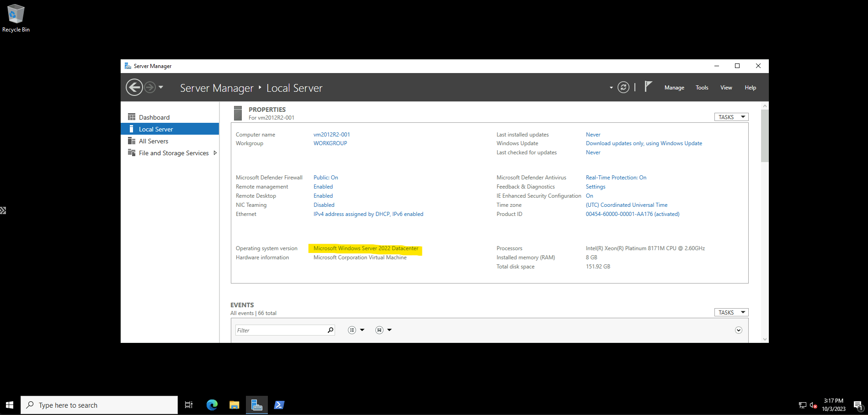Click Microsoft Windows Server 2022 Datacenter text
Screen dimensions: 868x415
pyautogui.click(x=366, y=248)
